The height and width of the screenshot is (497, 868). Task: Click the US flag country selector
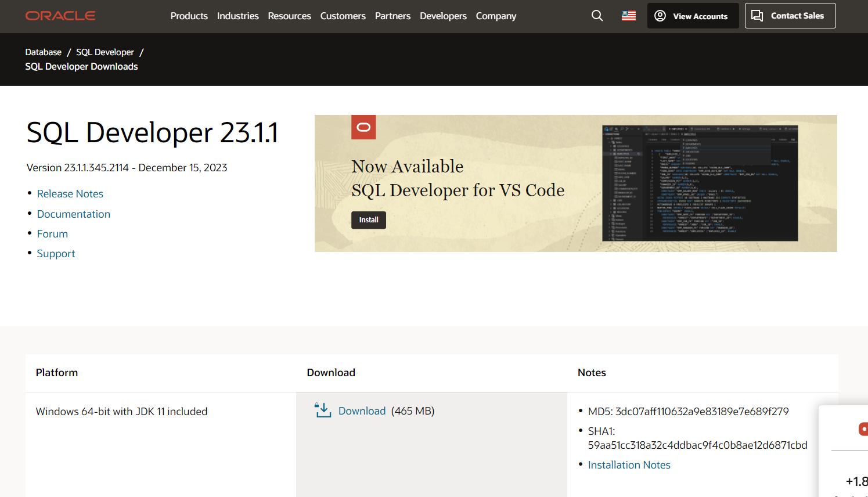click(629, 16)
